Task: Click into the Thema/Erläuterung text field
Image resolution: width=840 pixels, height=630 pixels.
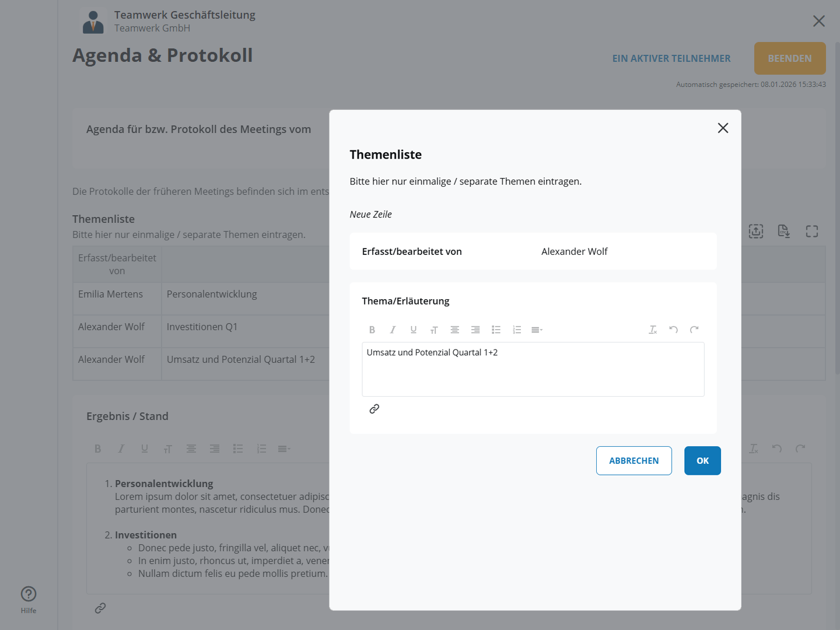Action: point(533,373)
